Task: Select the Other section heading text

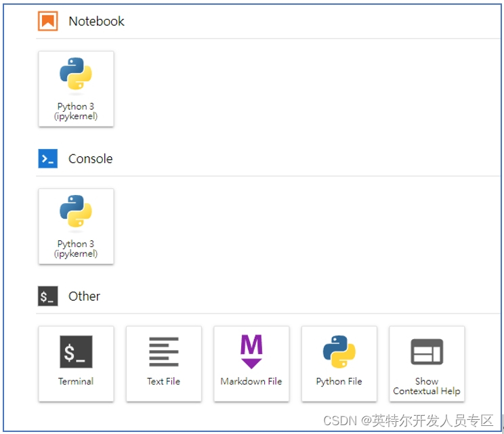Action: [x=84, y=296]
